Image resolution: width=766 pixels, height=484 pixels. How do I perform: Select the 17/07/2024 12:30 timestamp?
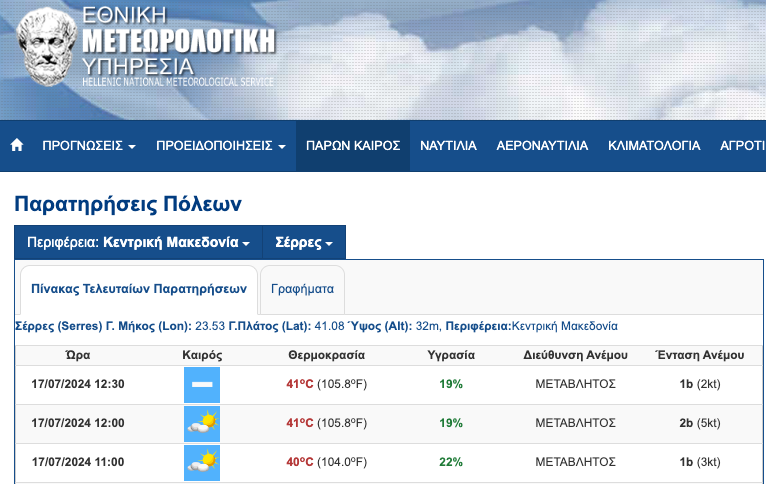78,384
